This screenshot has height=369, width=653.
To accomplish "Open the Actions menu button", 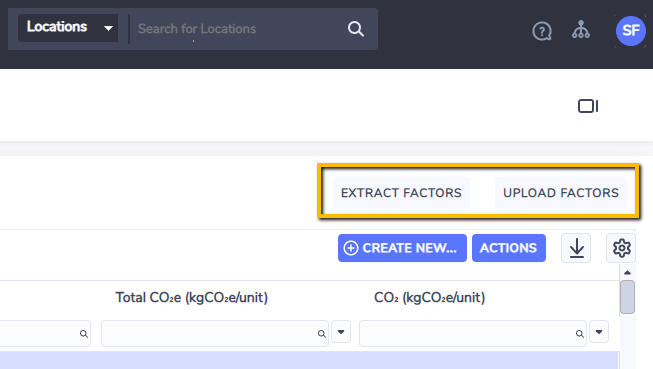I will (x=509, y=248).
